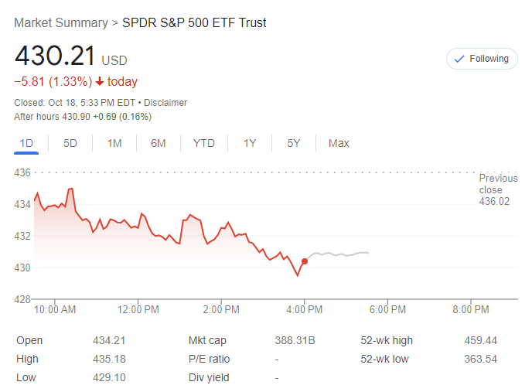Open the 1Y chart view

[x=250, y=143]
